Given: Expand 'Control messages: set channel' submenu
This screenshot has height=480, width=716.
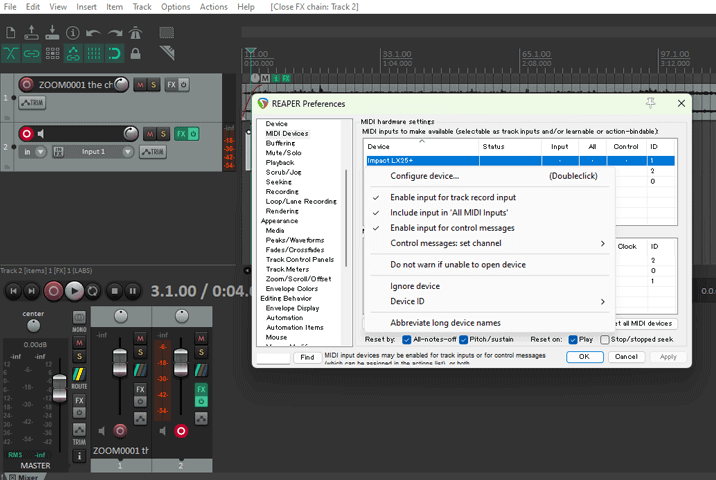Looking at the screenshot, I should pos(489,243).
